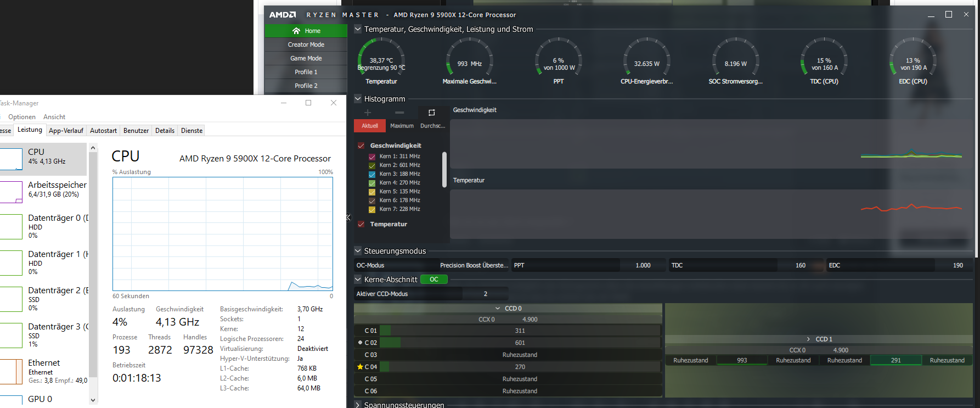Image resolution: width=980 pixels, height=408 pixels.
Task: Click the C 04 core frequency bar
Action: (520, 367)
